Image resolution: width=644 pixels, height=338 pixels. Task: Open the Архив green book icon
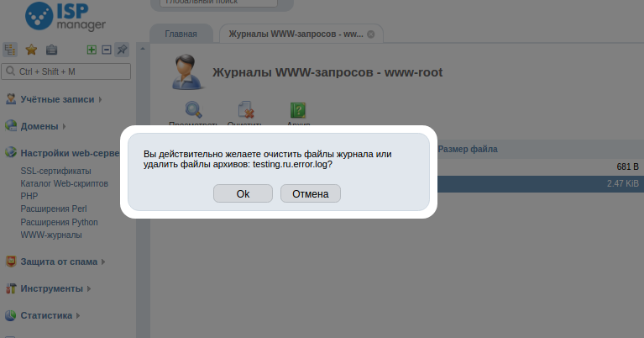(298, 110)
